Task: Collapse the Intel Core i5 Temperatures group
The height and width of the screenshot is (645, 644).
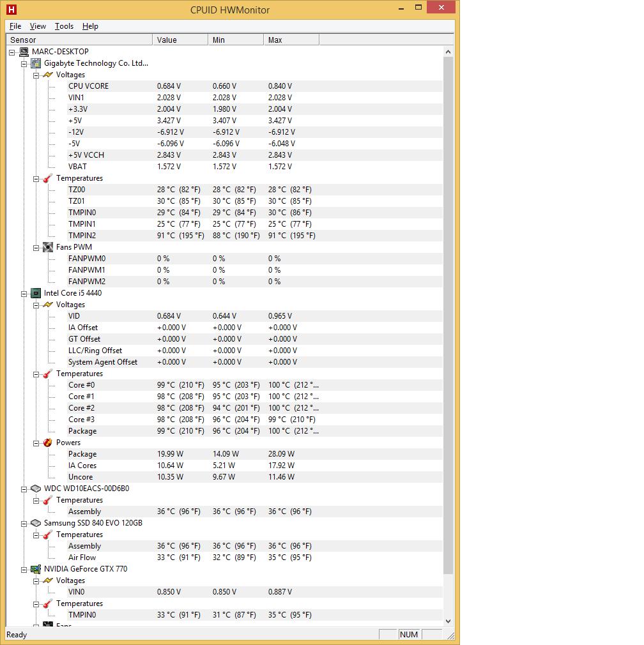Action: 36,374
